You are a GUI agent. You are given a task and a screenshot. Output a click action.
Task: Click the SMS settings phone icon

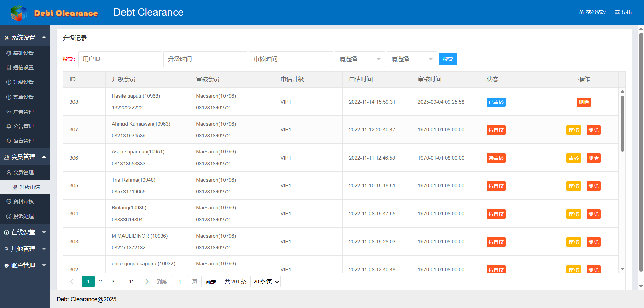click(x=9, y=68)
